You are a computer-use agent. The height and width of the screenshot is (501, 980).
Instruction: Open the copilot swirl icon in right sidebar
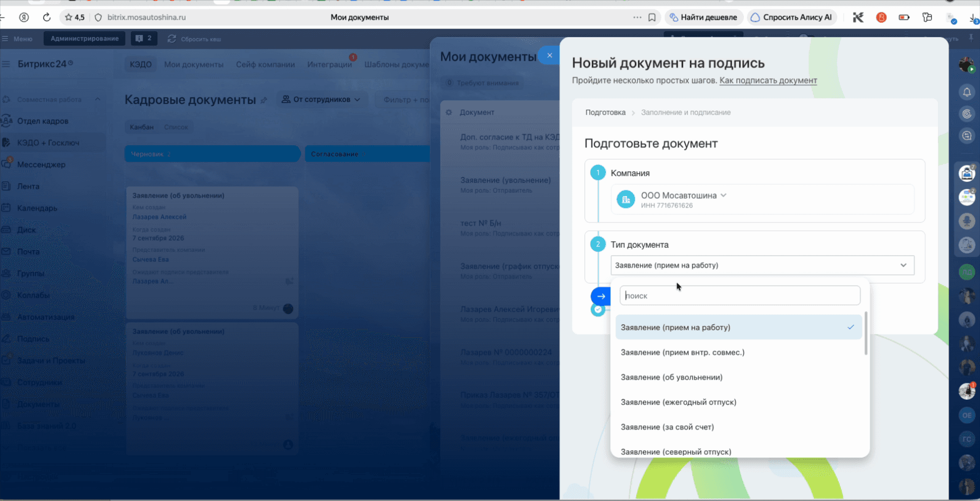tap(967, 114)
